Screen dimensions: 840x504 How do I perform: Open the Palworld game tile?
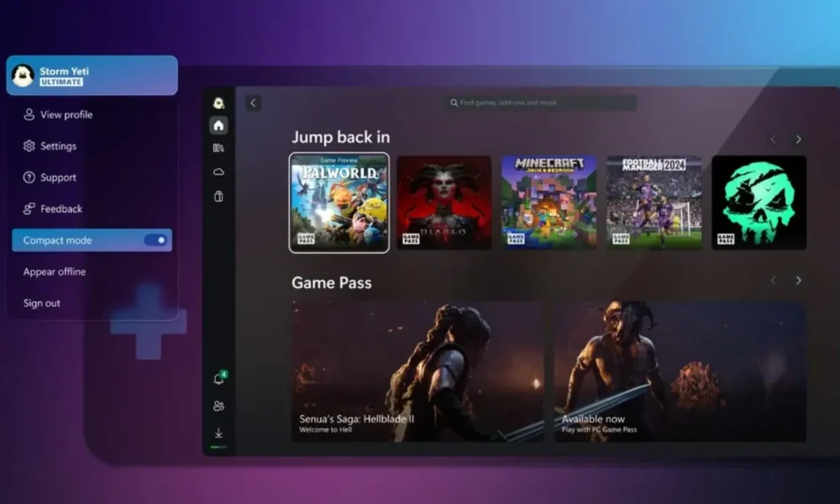coord(339,203)
